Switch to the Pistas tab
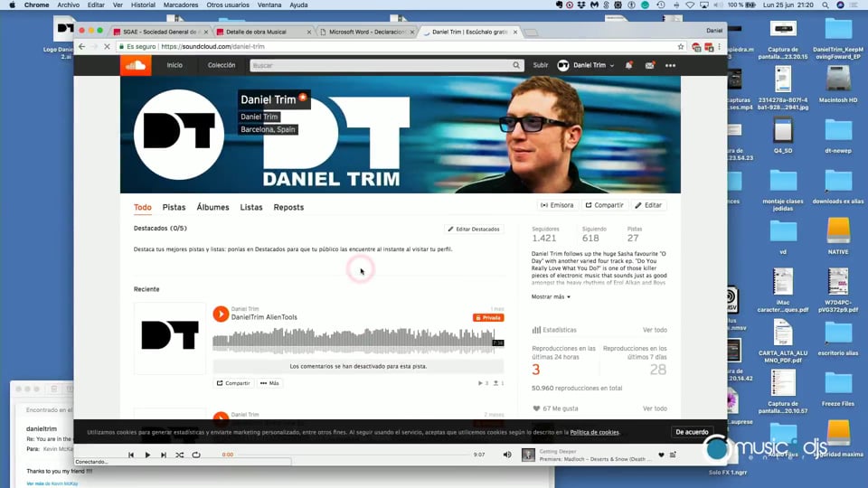868x488 pixels. point(174,208)
